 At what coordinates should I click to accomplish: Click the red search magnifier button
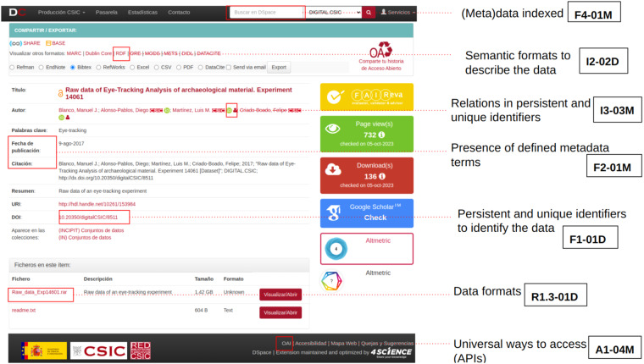click(x=369, y=13)
